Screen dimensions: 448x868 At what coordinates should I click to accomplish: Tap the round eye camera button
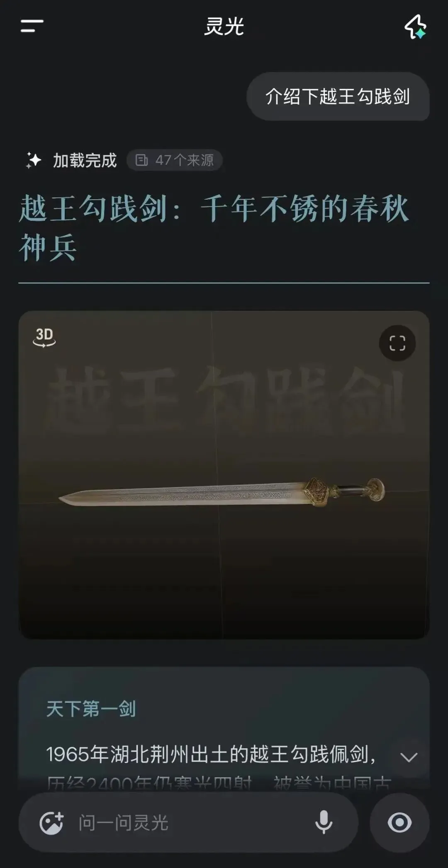click(399, 822)
